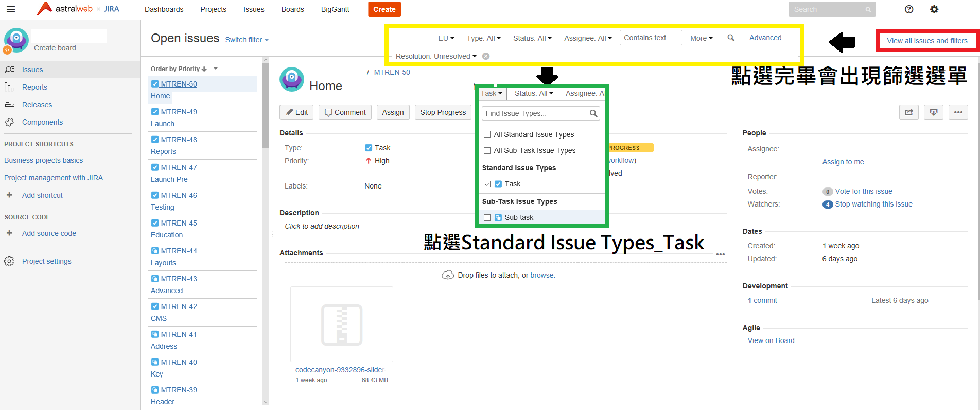Open the EU project dropdown
This screenshot has height=410, width=980.
point(446,38)
